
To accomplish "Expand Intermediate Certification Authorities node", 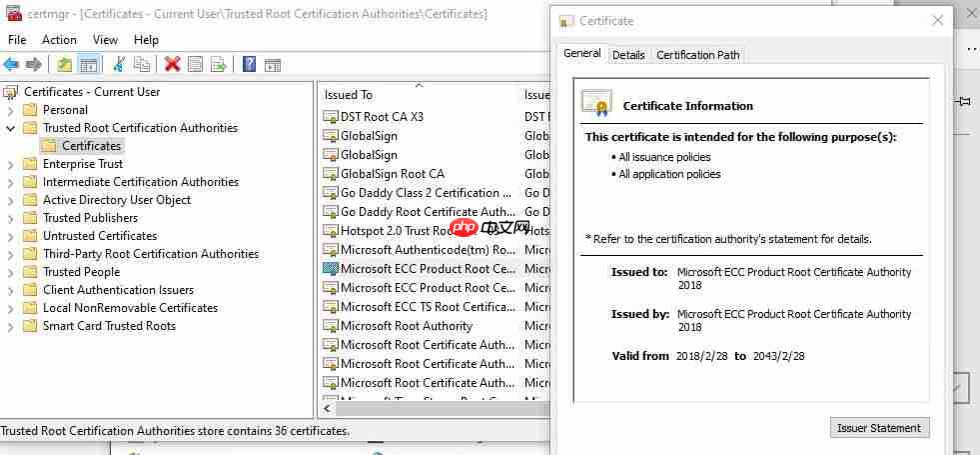I will click(x=10, y=182).
